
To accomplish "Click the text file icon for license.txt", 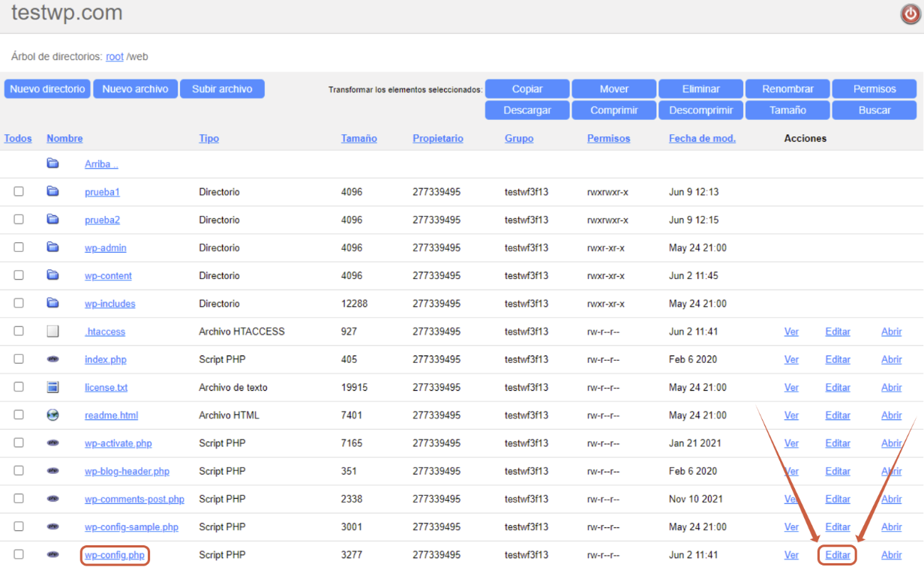I will point(52,387).
